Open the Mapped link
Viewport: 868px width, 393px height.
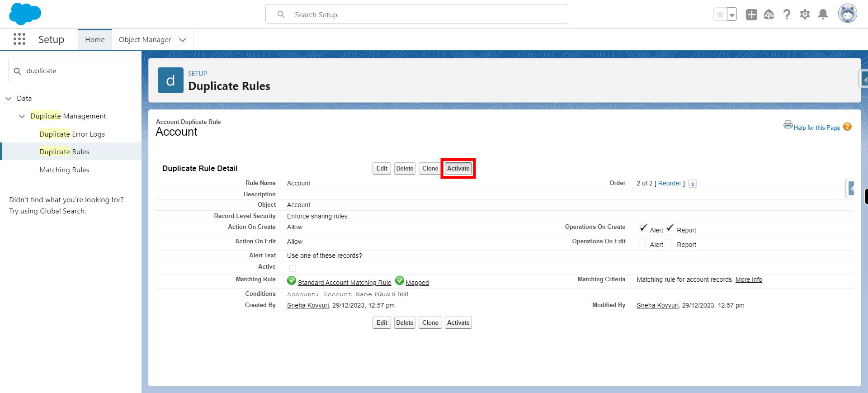point(417,283)
